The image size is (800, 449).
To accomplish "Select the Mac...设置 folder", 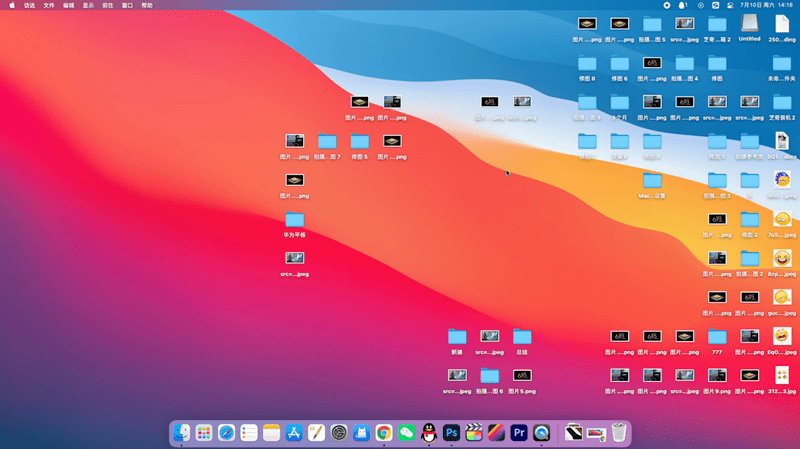I will click(x=652, y=185).
